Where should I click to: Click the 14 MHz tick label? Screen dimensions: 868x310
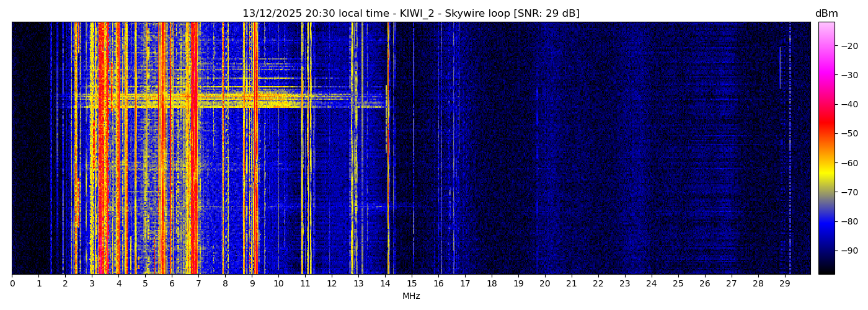click(385, 283)
